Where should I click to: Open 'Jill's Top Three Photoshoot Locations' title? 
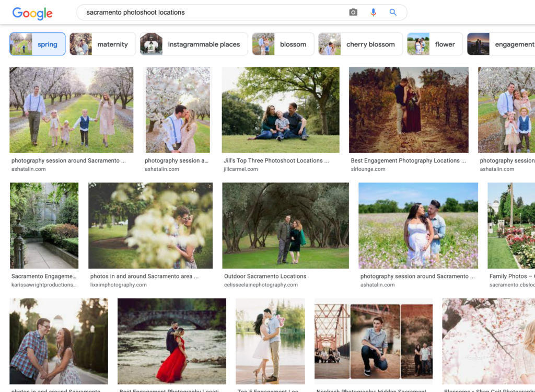pyautogui.click(x=276, y=160)
